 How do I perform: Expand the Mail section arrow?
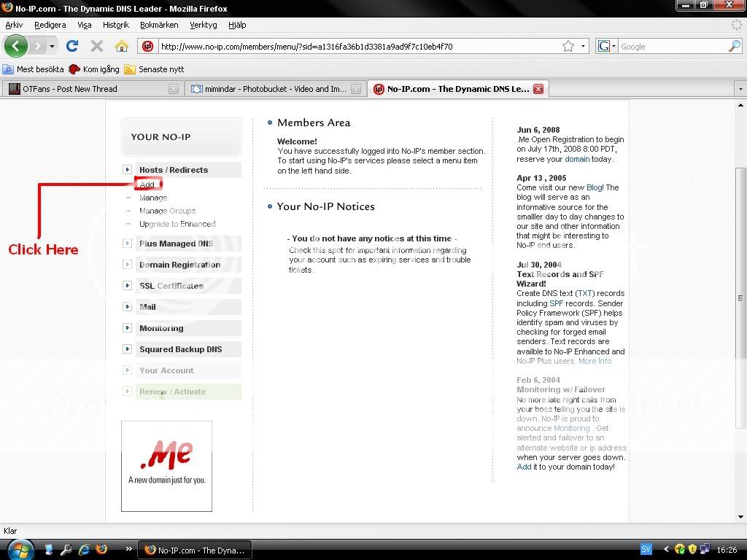pyautogui.click(x=127, y=307)
